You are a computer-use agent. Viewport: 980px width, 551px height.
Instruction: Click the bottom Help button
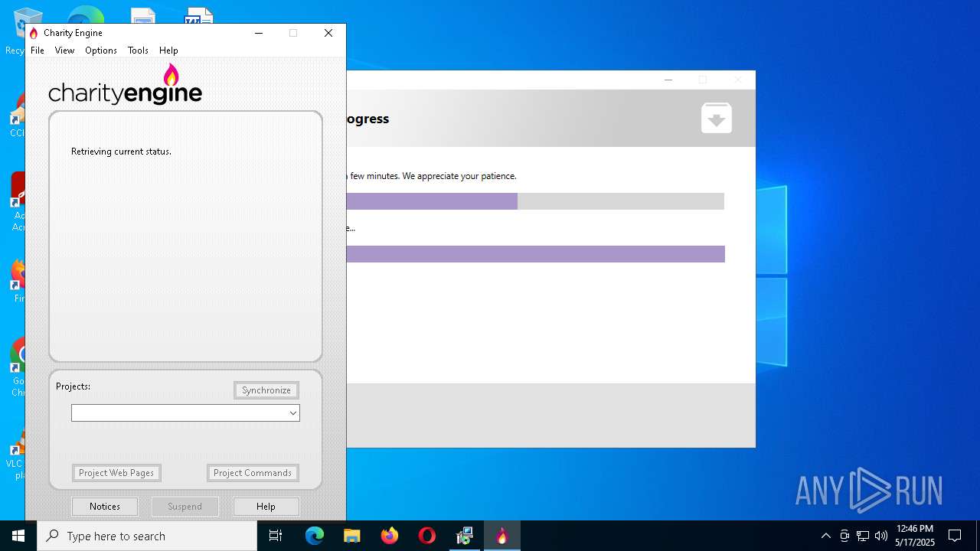click(266, 507)
